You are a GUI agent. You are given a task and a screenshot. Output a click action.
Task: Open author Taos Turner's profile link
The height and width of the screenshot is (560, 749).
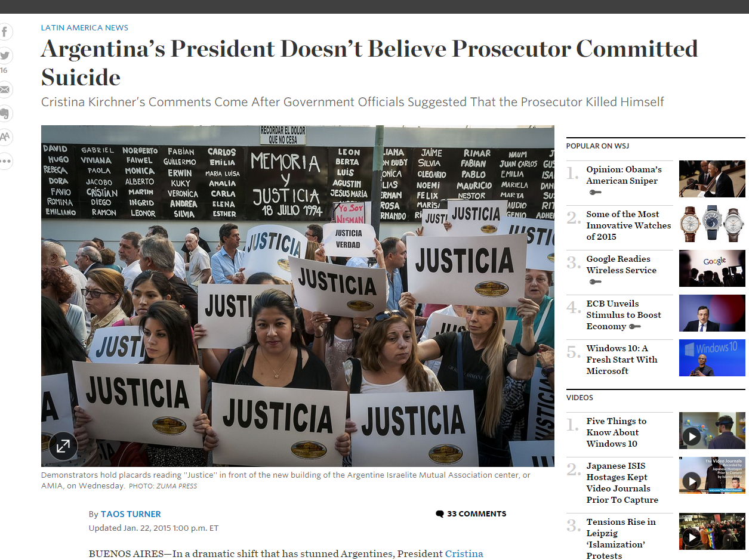[x=131, y=514]
